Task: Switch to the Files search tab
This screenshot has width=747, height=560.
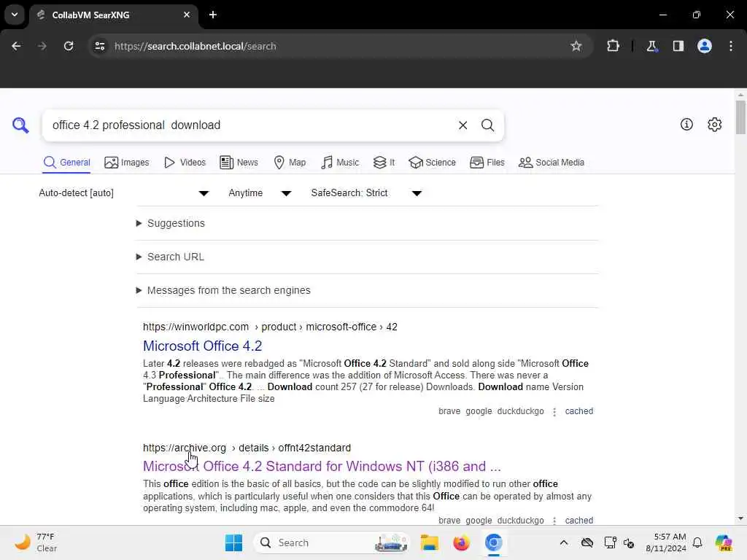Action: click(487, 163)
